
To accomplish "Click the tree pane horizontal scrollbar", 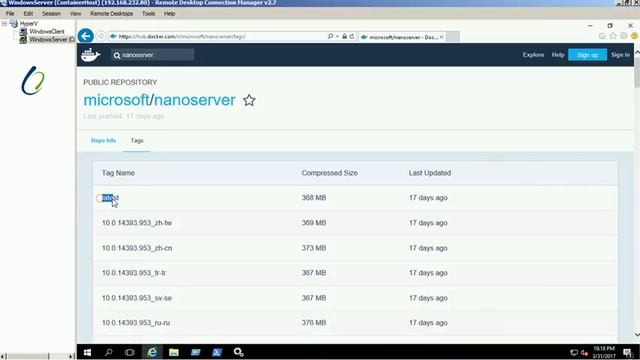I will 38,356.
